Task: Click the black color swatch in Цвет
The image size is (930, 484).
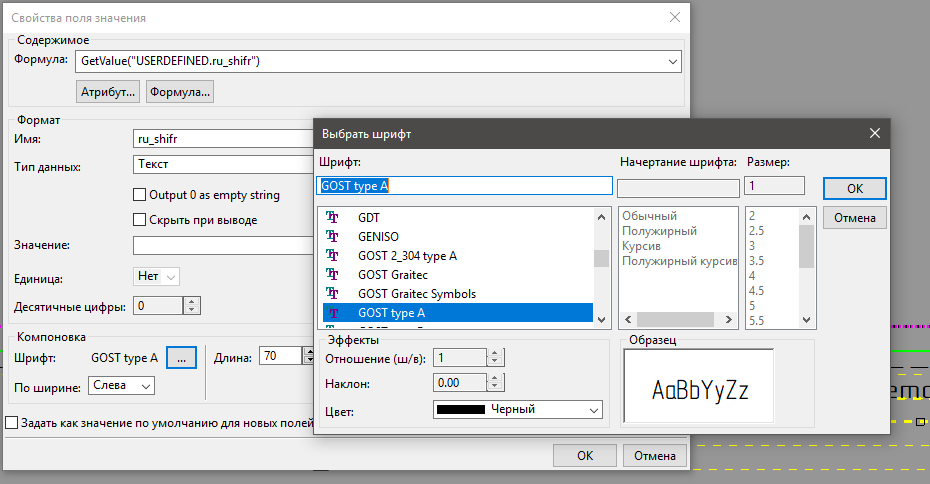Action: pyautogui.click(x=460, y=409)
